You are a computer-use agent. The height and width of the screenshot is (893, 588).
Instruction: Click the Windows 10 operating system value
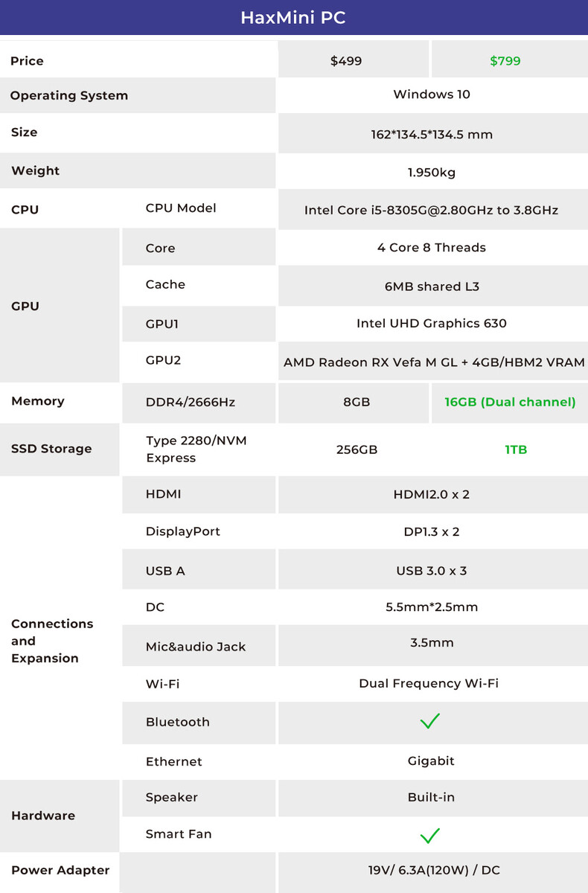click(432, 95)
